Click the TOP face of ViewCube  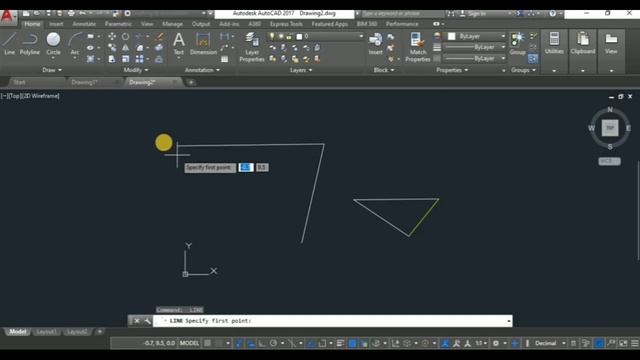tap(610, 128)
